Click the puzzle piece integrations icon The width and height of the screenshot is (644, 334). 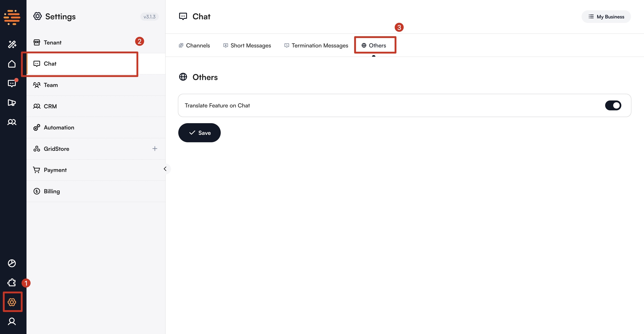coord(12,283)
